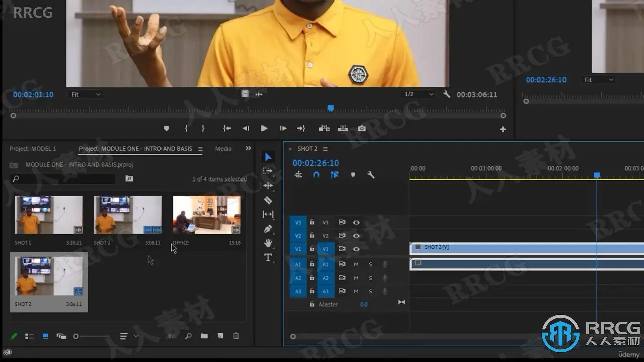Select the Hand tool

[268, 243]
